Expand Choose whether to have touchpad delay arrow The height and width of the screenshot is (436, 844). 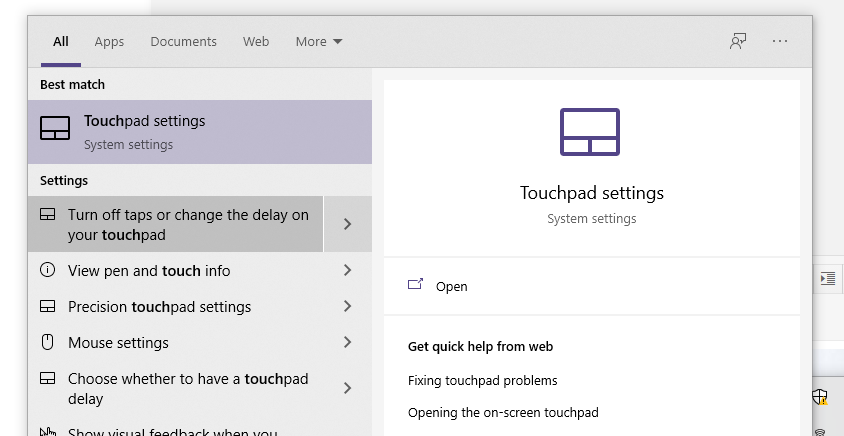[347, 388]
